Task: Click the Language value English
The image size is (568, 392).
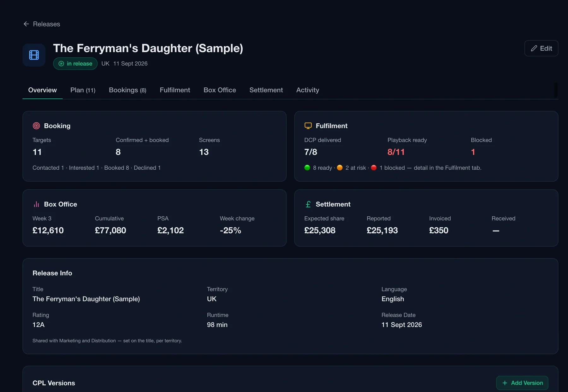Action: click(x=393, y=299)
